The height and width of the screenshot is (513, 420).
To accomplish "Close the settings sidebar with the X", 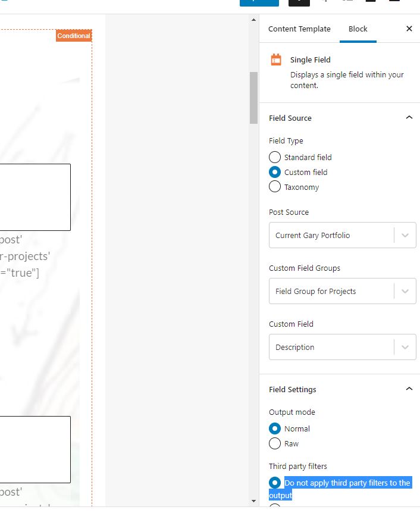I will tap(409, 29).
